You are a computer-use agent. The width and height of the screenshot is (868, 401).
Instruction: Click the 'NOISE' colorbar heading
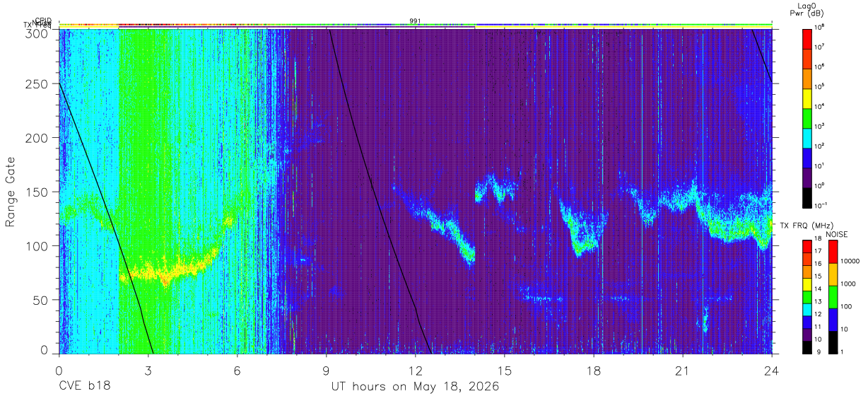838,234
